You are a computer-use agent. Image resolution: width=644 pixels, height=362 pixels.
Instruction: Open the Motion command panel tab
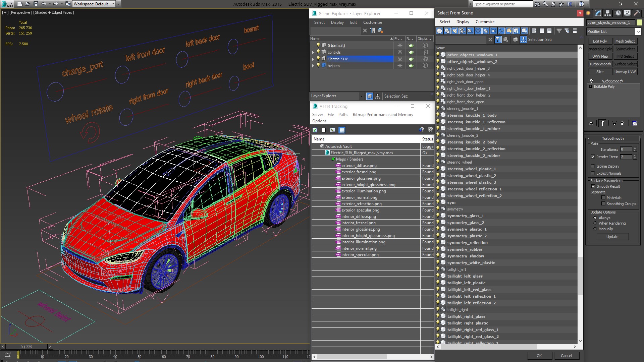tap(618, 13)
